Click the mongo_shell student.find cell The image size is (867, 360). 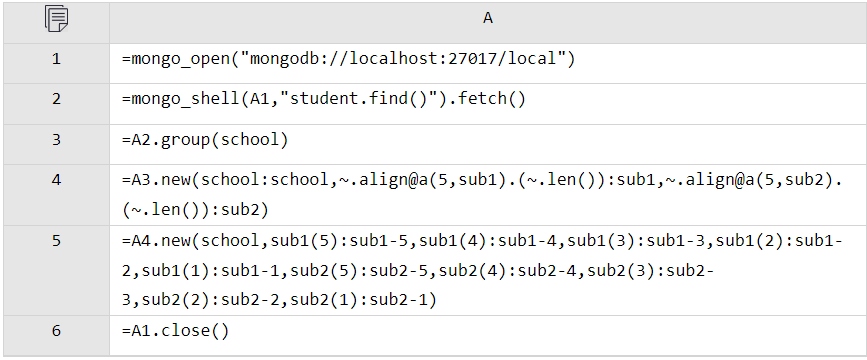click(x=488, y=104)
